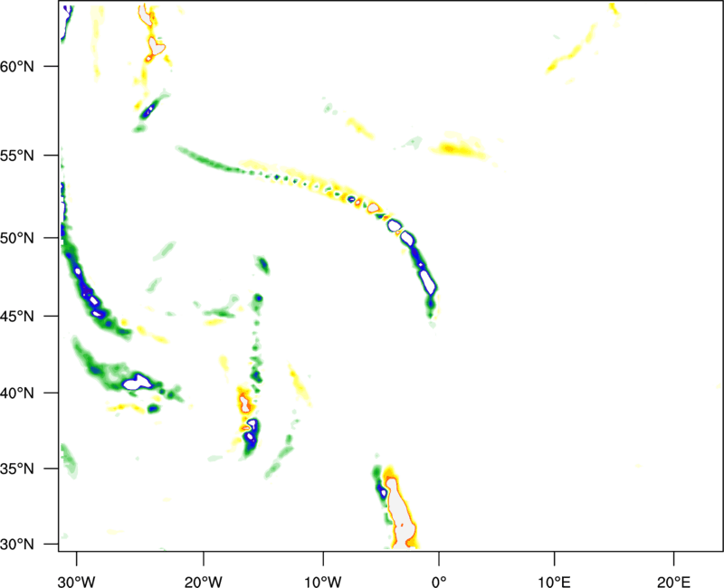Click the 55°N latitude label
This screenshot has width=724, height=588.
17,156
